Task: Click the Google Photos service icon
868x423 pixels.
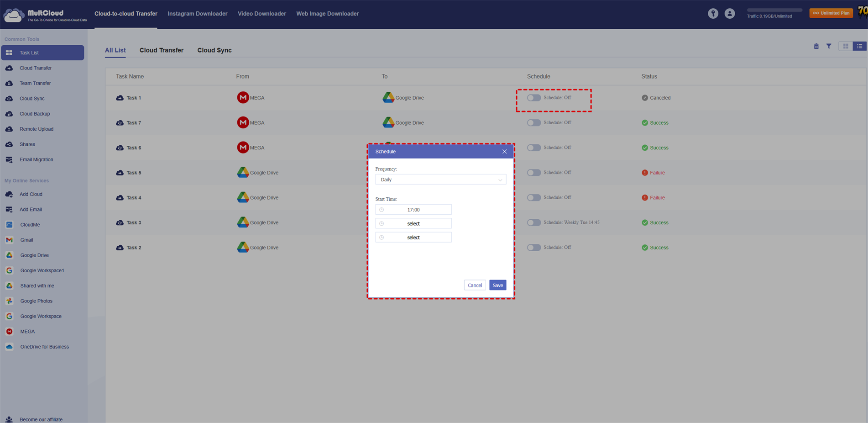Action: click(x=9, y=301)
